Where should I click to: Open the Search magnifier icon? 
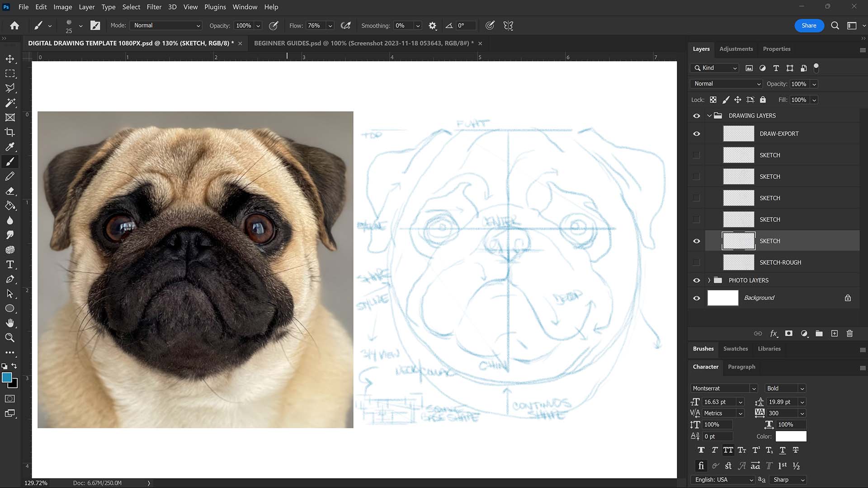(x=835, y=26)
